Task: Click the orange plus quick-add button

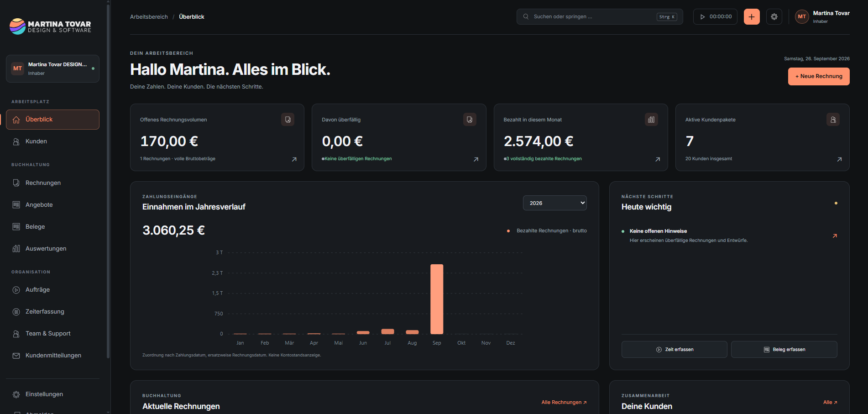Action: 752,17
